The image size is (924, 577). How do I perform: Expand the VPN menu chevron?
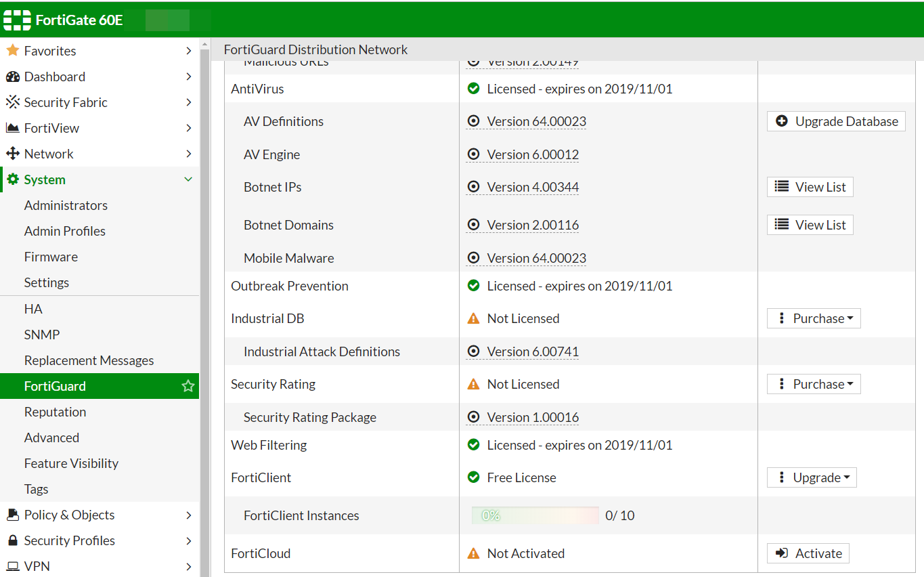pos(189,566)
